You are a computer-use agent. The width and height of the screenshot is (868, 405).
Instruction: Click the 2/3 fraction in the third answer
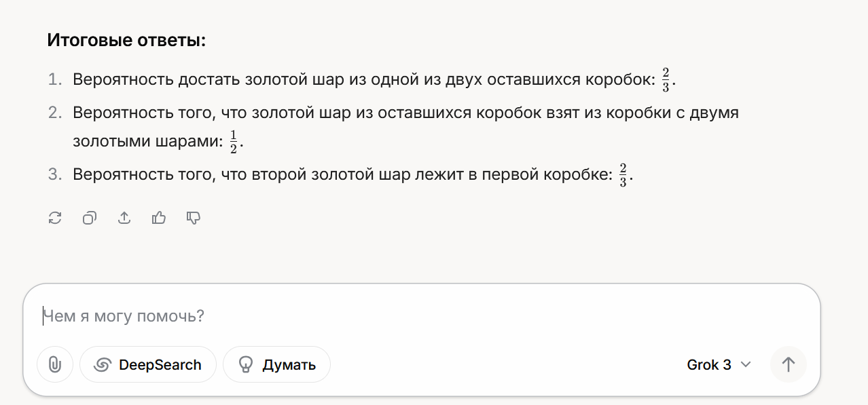coord(623,175)
